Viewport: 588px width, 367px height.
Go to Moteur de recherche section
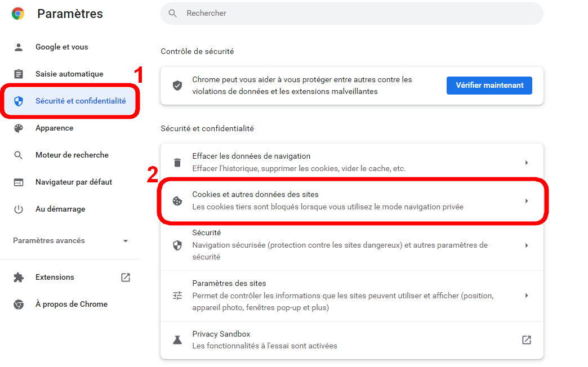tap(72, 155)
